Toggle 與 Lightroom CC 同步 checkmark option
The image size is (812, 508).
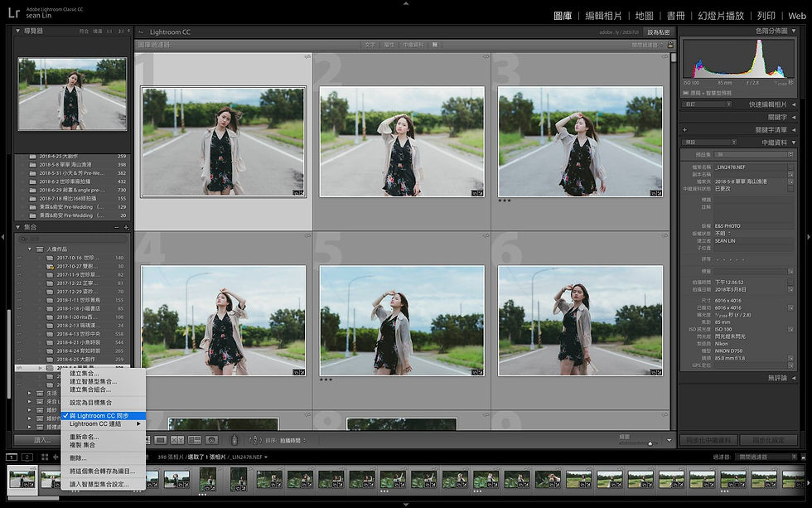(x=103, y=416)
